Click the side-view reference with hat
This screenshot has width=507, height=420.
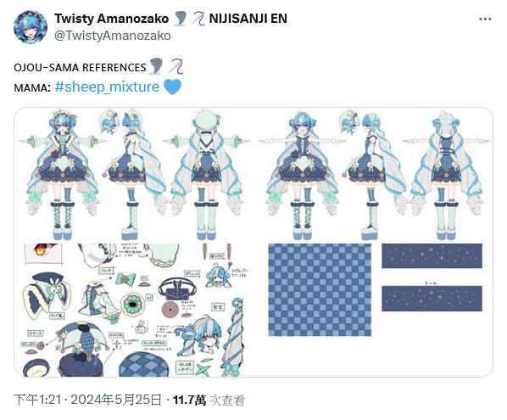pyautogui.click(x=134, y=175)
